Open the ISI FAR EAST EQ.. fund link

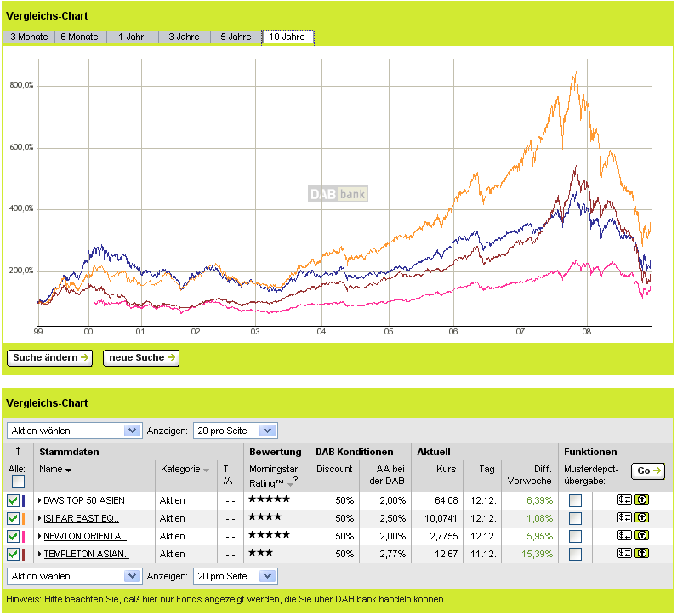(82, 520)
